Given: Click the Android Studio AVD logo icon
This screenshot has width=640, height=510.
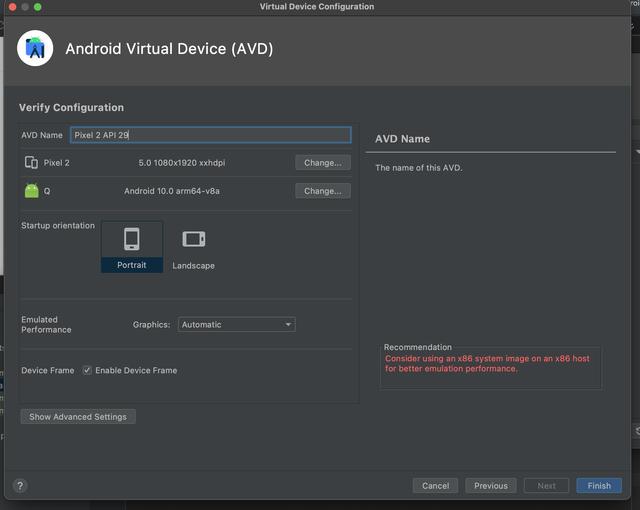Looking at the screenshot, I should [35, 48].
